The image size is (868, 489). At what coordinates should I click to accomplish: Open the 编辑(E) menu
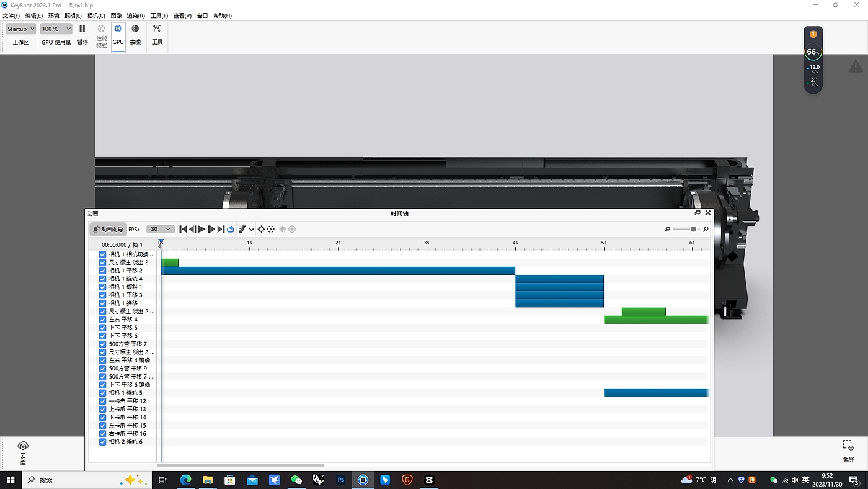pos(34,16)
